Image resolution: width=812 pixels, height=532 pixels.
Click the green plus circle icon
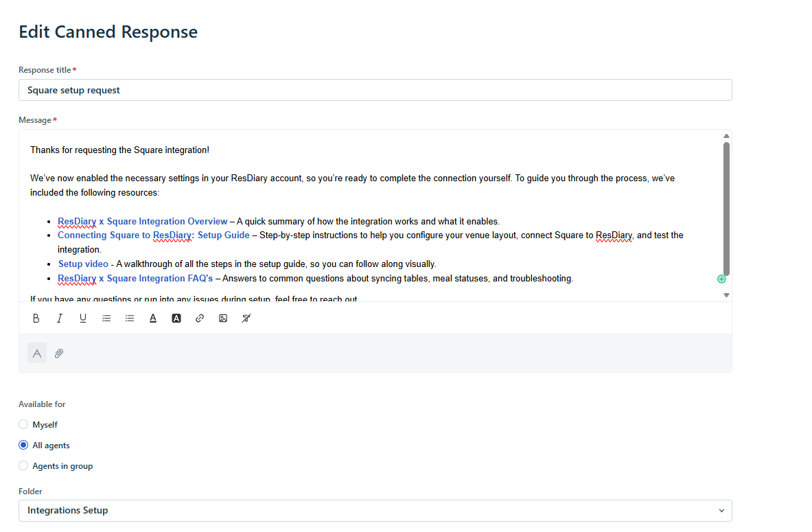click(x=721, y=279)
